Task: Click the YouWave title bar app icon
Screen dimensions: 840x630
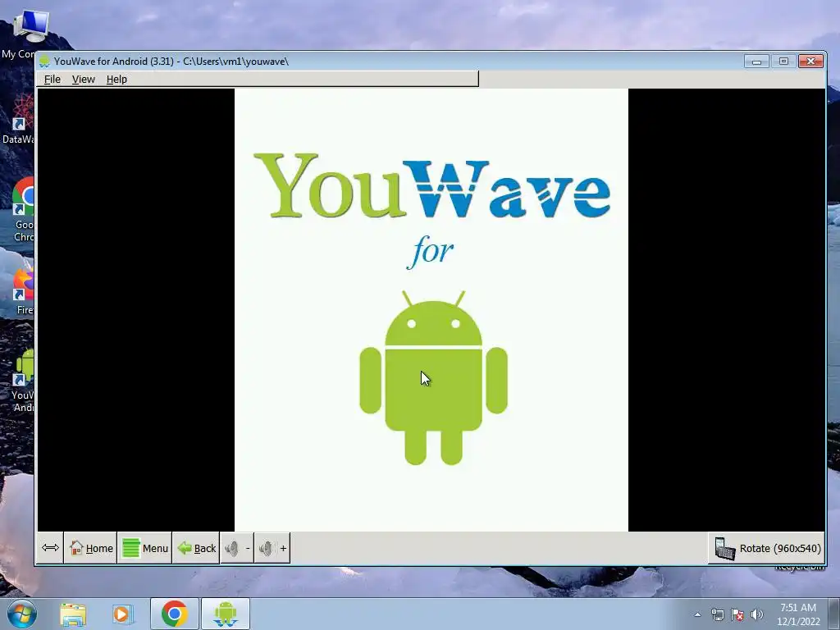Action: coord(44,61)
